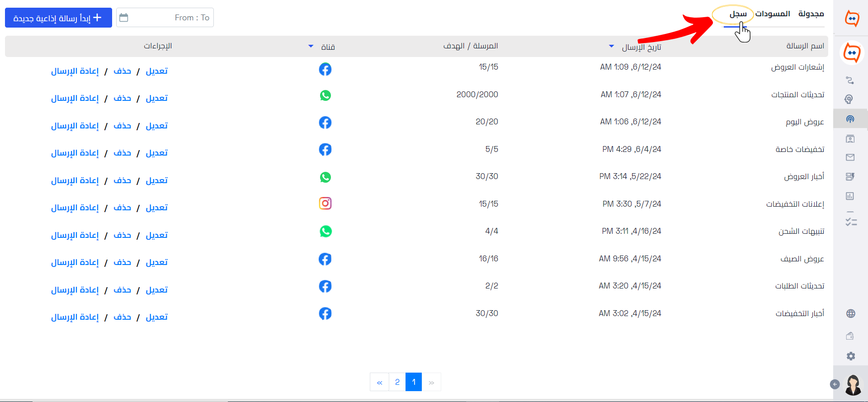Open the settings gear in sidebar

pyautogui.click(x=850, y=356)
